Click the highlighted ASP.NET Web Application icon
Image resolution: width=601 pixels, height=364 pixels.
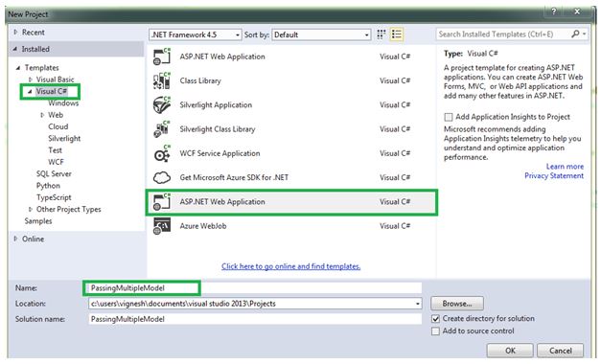162,202
